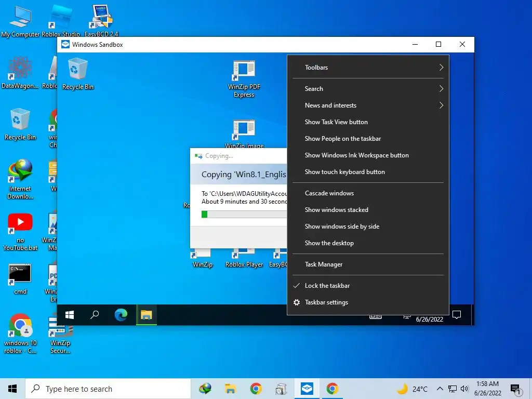Screen dimensions: 532x399
Task: Open Taskbar settings
Action: coord(368,302)
